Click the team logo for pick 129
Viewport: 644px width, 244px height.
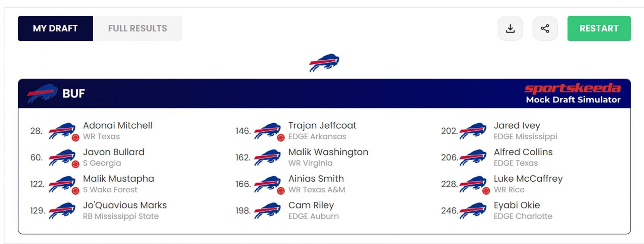[62, 210]
